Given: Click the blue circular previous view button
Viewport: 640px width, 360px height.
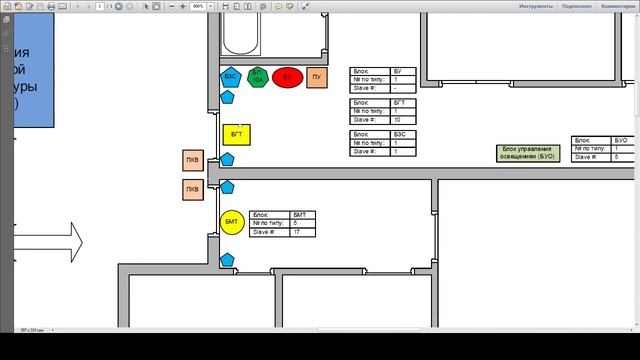Looking at the screenshot, I should 119,6.
